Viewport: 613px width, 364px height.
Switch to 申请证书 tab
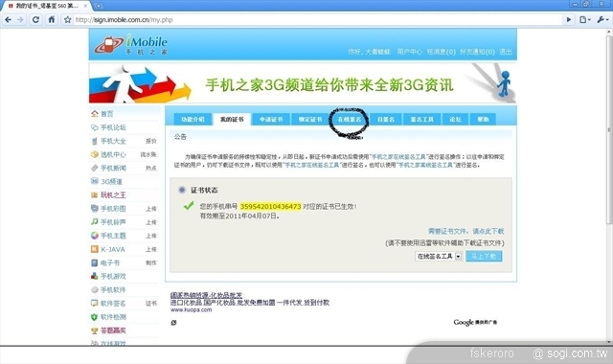(271, 119)
